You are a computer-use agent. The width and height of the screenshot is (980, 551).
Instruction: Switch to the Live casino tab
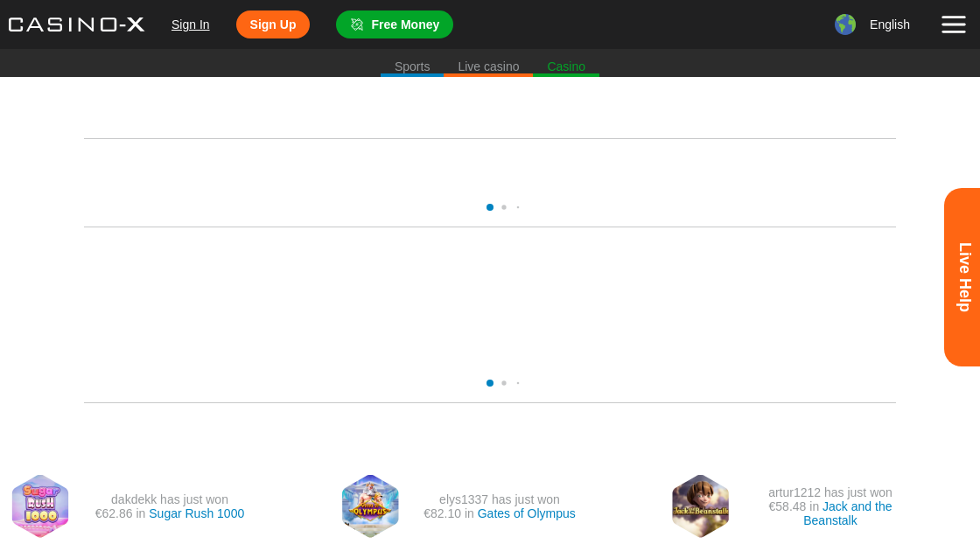point(488,66)
